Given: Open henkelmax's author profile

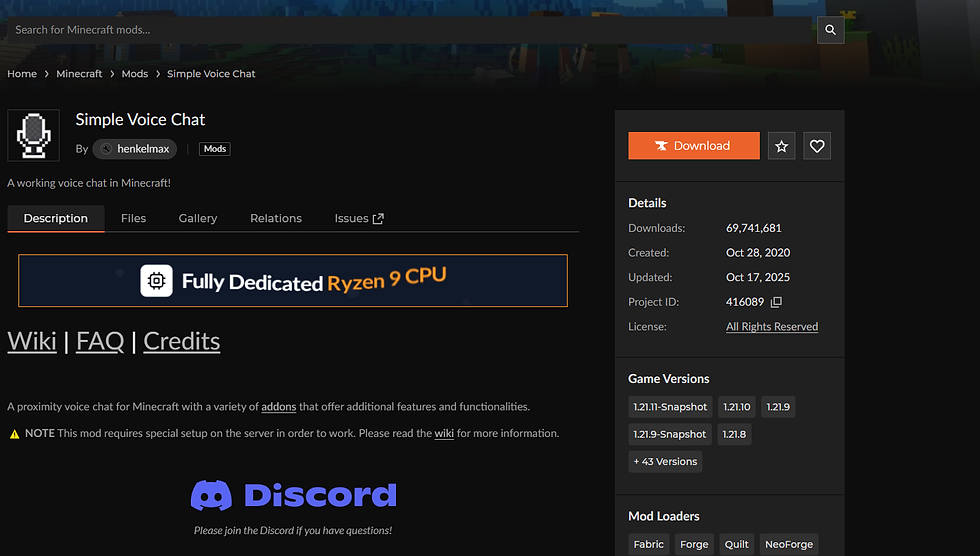Looking at the screenshot, I should 135,149.
